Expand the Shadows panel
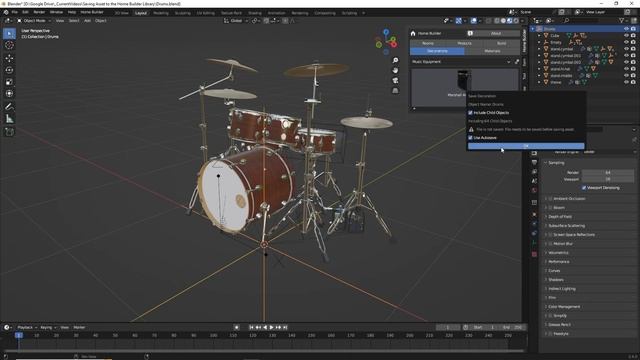The image size is (640, 360). coord(556,280)
